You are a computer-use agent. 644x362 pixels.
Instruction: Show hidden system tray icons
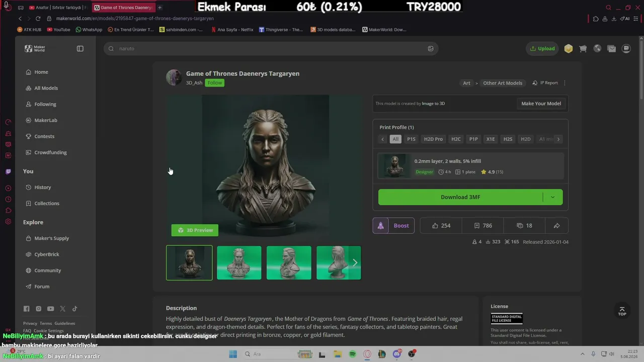coord(583,354)
